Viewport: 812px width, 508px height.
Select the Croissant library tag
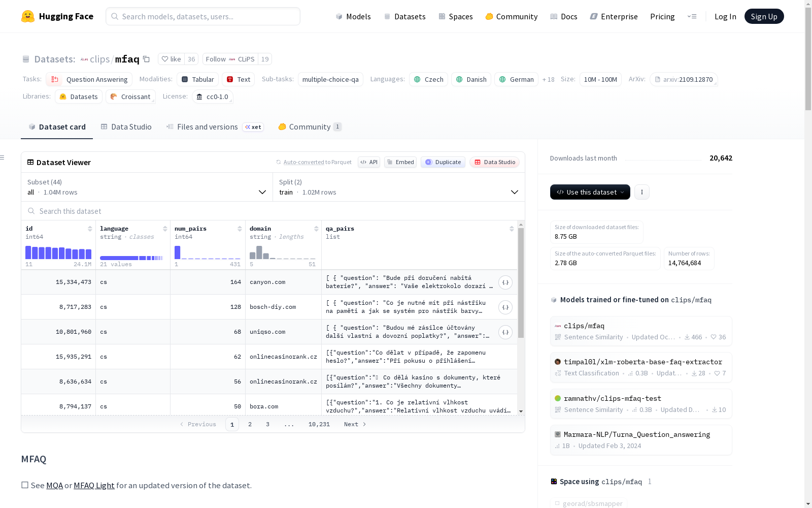click(x=131, y=97)
